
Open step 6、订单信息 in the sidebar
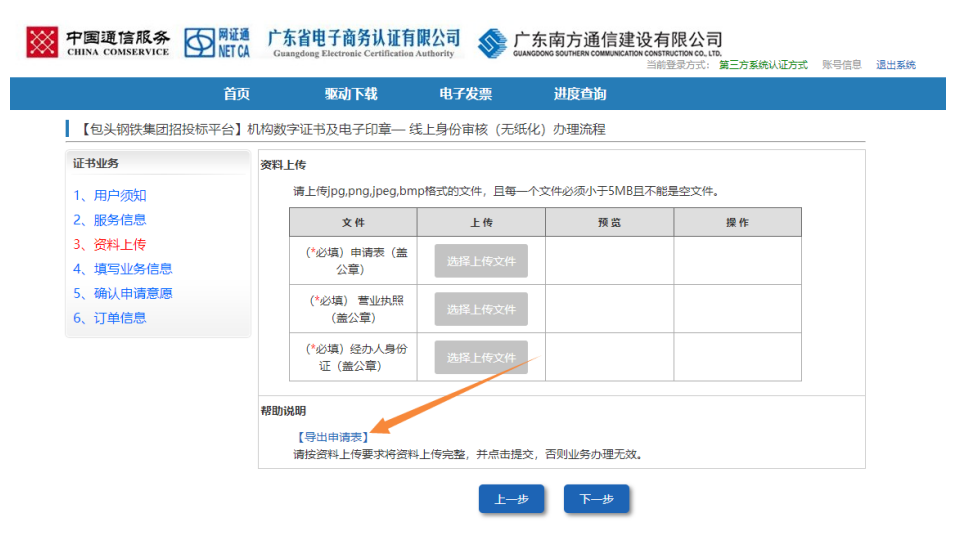point(110,318)
